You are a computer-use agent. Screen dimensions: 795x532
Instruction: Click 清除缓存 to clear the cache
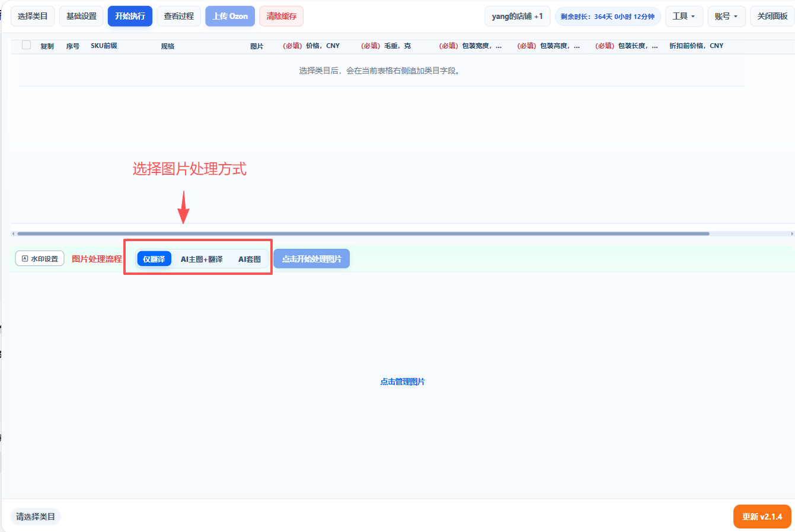click(282, 16)
